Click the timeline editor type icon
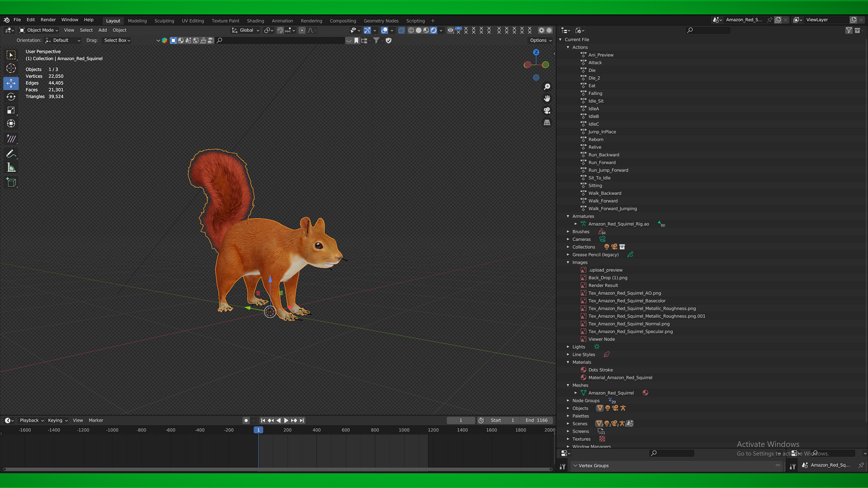 coord(9,420)
